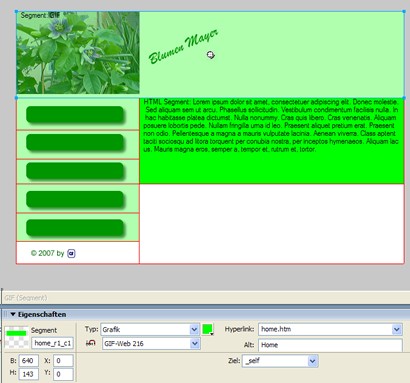Click the segment name field home_r1_c1
The image size is (410, 383).
click(52, 343)
